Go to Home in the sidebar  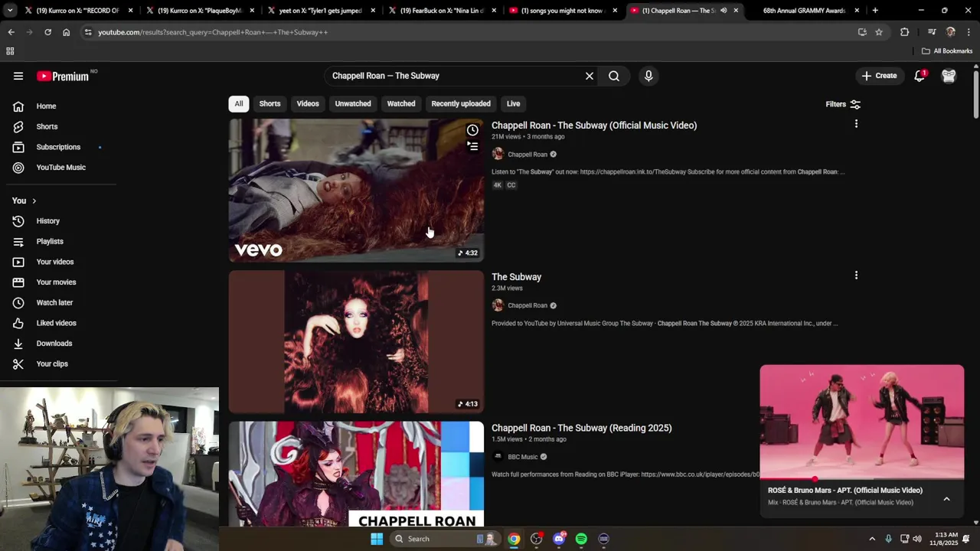[x=46, y=106]
